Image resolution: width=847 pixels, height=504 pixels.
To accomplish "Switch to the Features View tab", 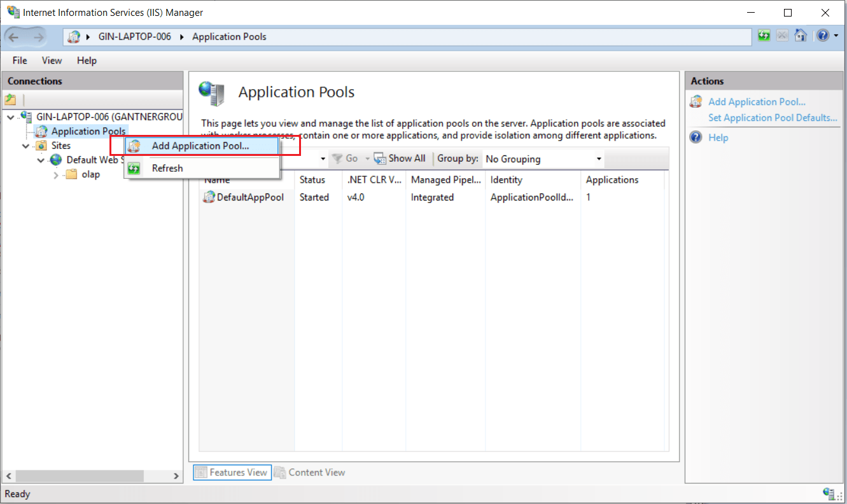I will click(x=232, y=472).
